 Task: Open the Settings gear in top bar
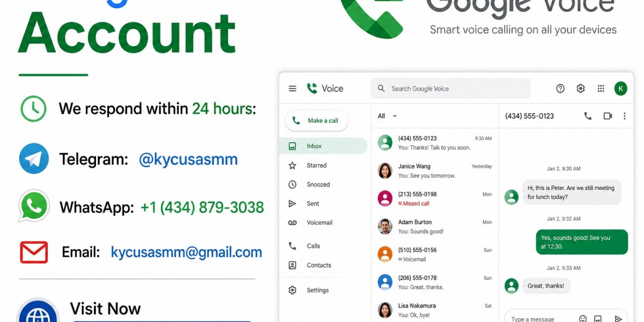[x=581, y=89]
